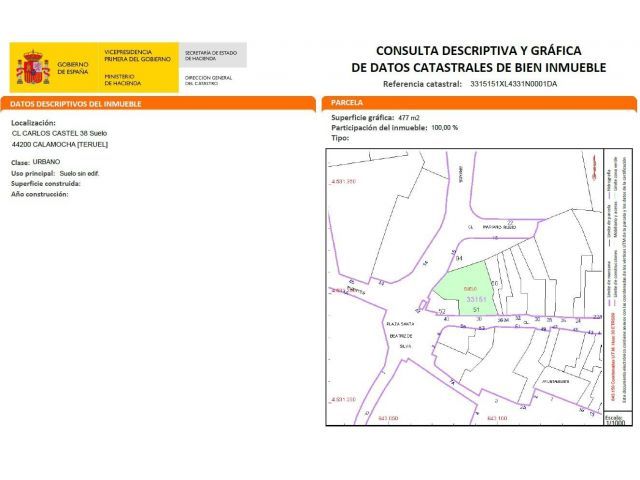The width and height of the screenshot is (640, 480).
Task: Click the '643.050' coordinate label
Action: coord(388,418)
